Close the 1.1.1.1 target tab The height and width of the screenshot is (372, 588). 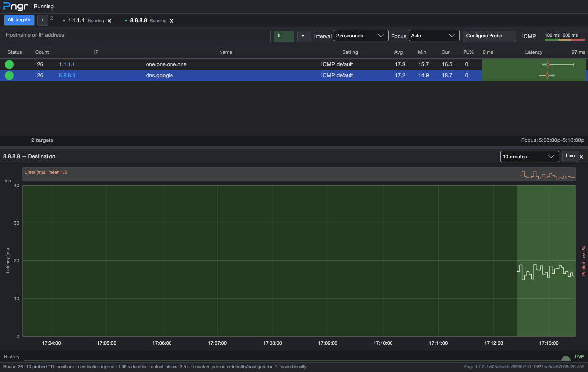109,21
